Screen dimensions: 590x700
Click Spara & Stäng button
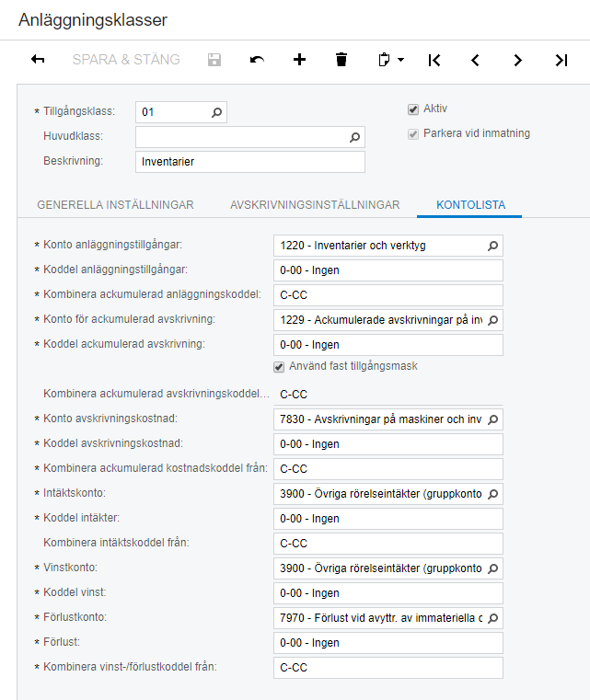click(126, 60)
